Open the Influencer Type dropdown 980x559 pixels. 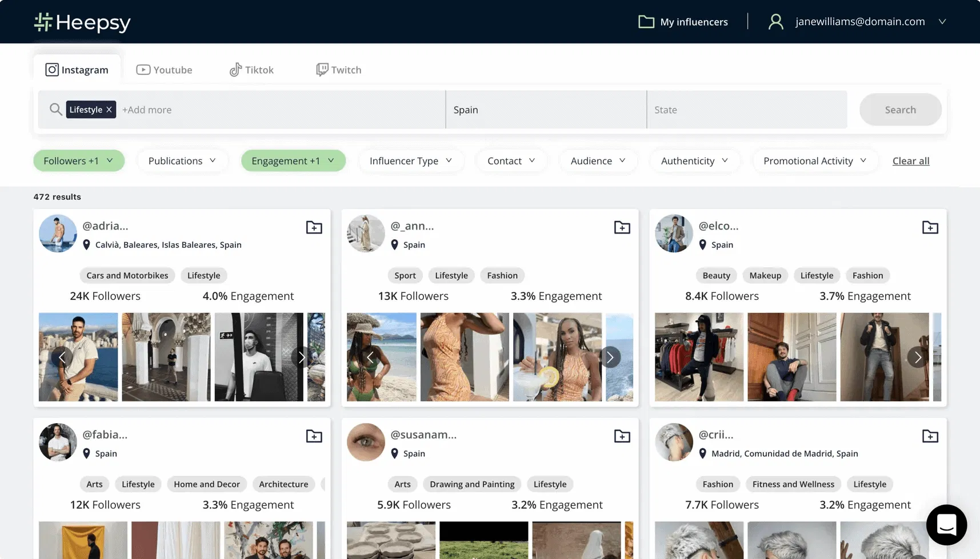(x=411, y=161)
